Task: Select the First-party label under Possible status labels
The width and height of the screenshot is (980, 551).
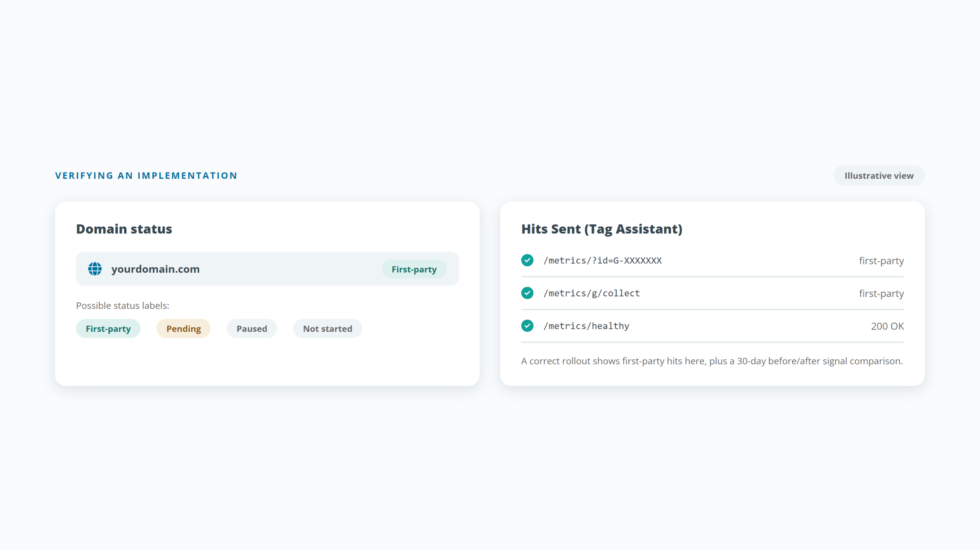Action: (108, 329)
